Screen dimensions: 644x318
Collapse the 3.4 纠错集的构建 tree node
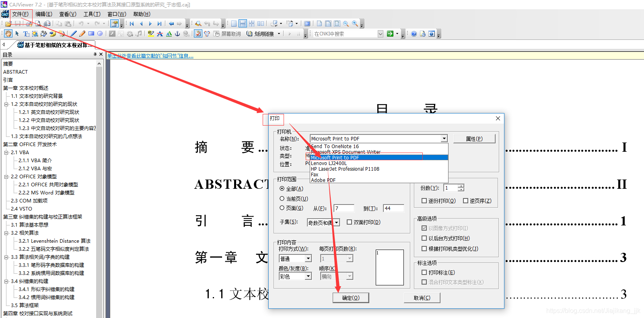(x=6, y=281)
